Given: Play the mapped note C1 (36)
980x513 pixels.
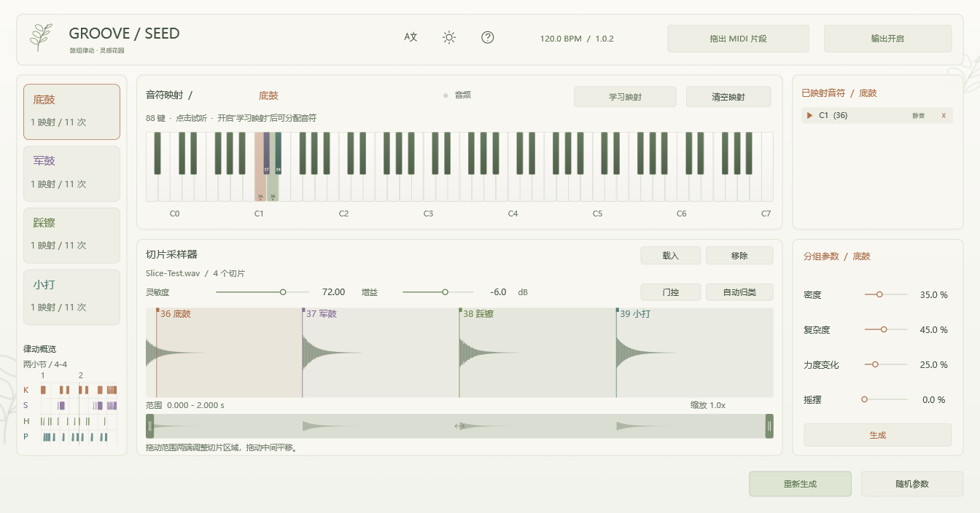Looking at the screenshot, I should pyautogui.click(x=809, y=115).
